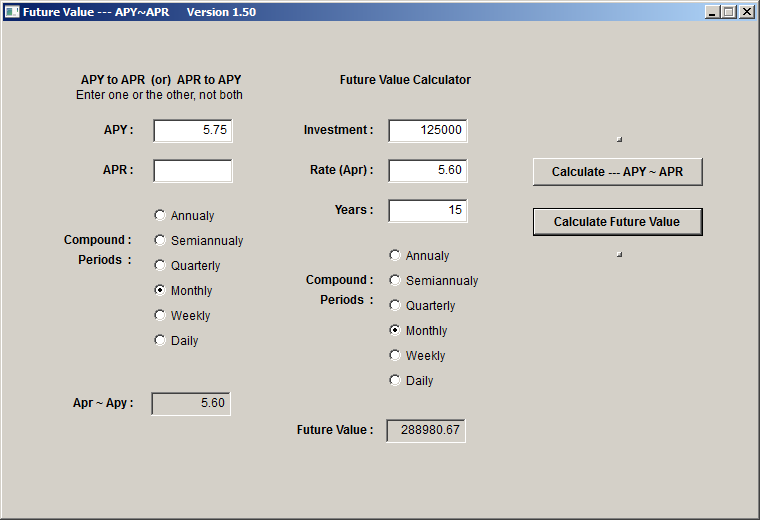The image size is (760, 520).
Task: Choose Quarterly in APY compound periods
Action: (160, 265)
